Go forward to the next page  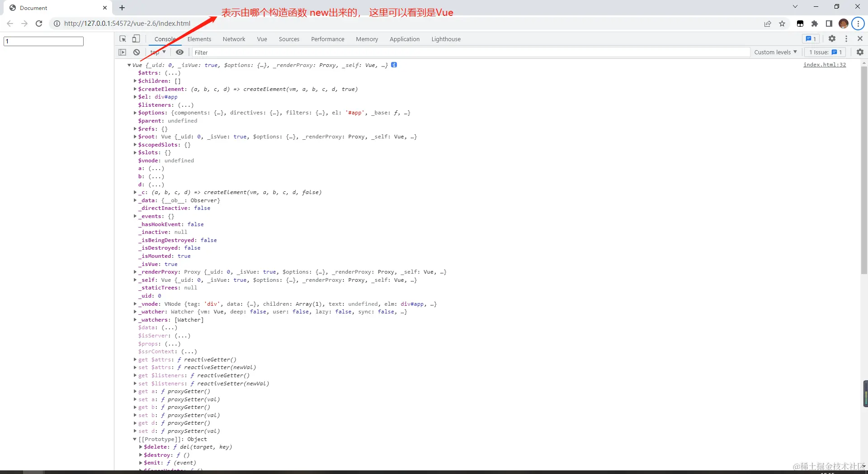tap(24, 24)
